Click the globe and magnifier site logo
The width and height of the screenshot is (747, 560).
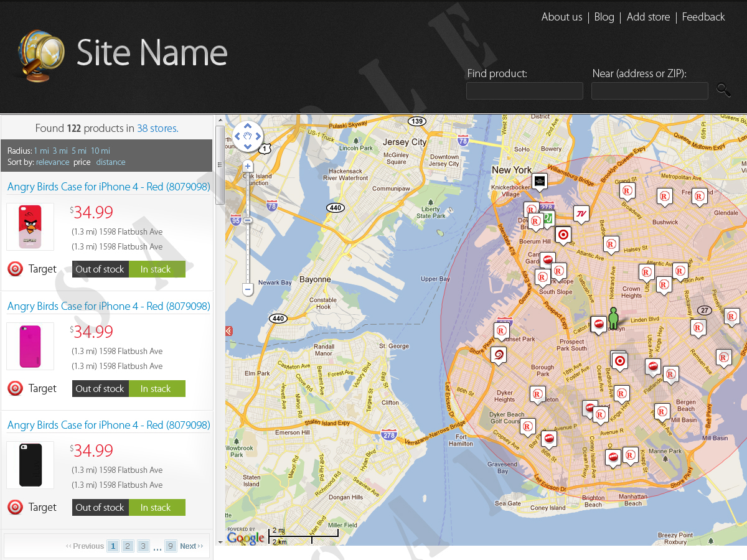click(x=41, y=56)
